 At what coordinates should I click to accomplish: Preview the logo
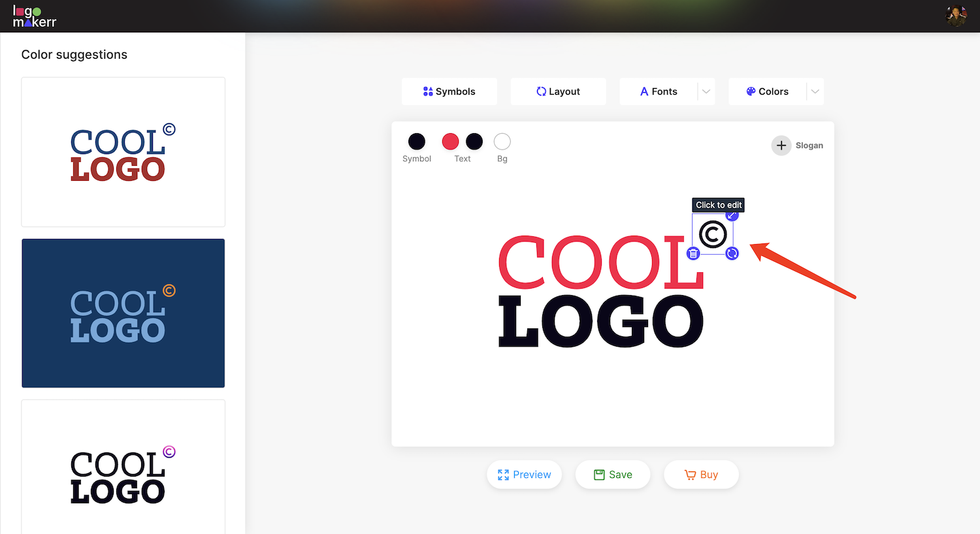524,475
